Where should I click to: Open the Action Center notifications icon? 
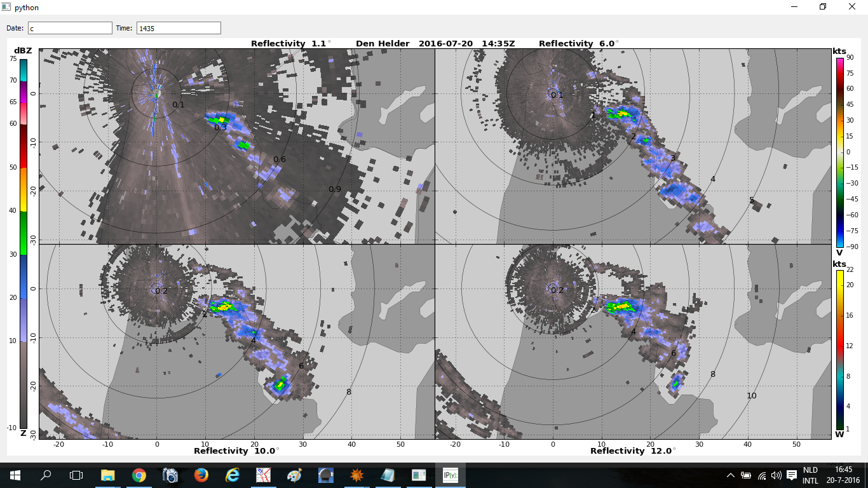coord(792,475)
